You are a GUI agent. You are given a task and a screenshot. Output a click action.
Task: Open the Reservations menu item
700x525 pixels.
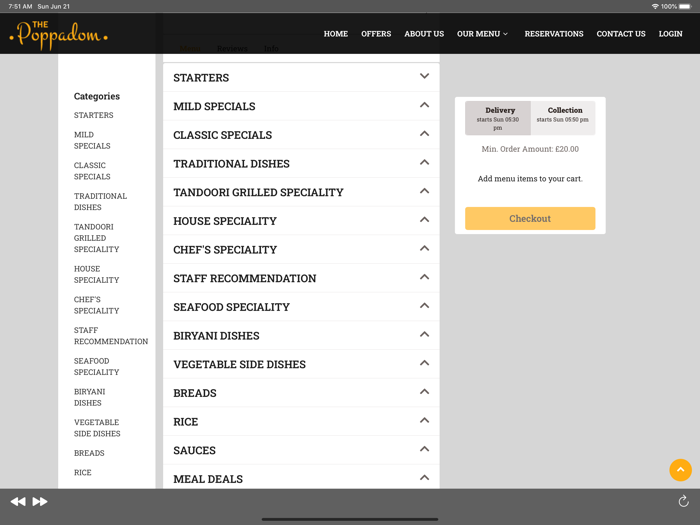553,34
